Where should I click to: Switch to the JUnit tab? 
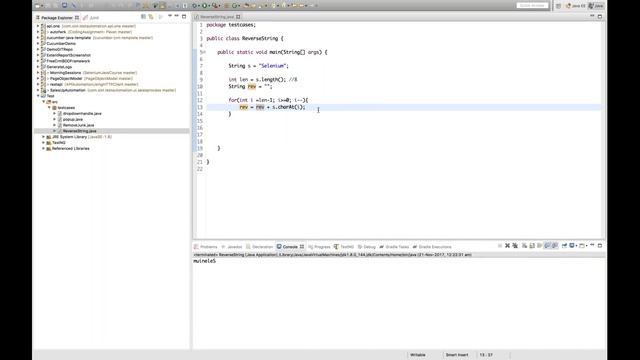pyautogui.click(x=91, y=18)
